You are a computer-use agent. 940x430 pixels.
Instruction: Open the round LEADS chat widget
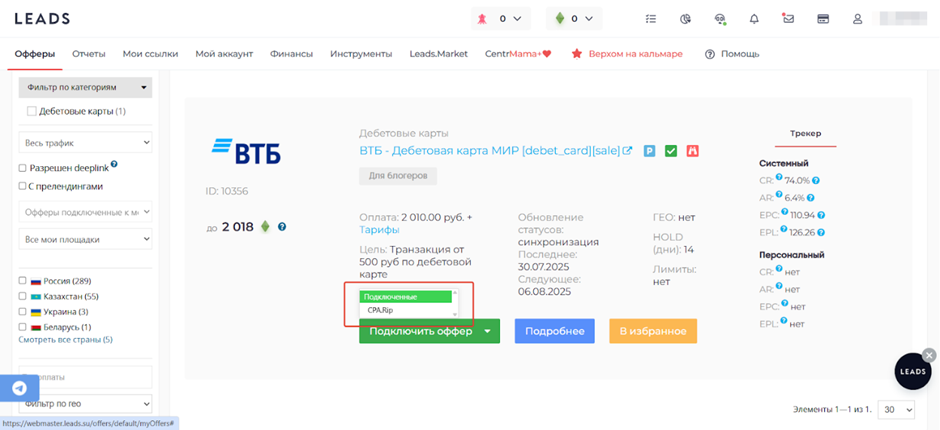(912, 371)
